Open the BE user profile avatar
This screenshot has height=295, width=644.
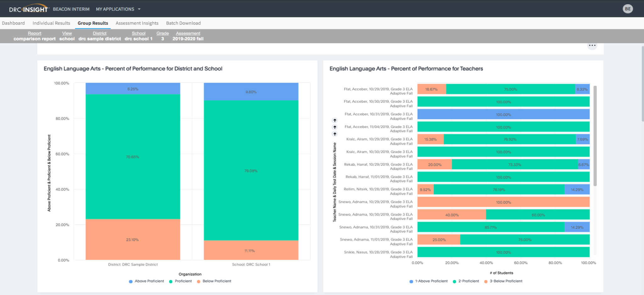tap(628, 9)
